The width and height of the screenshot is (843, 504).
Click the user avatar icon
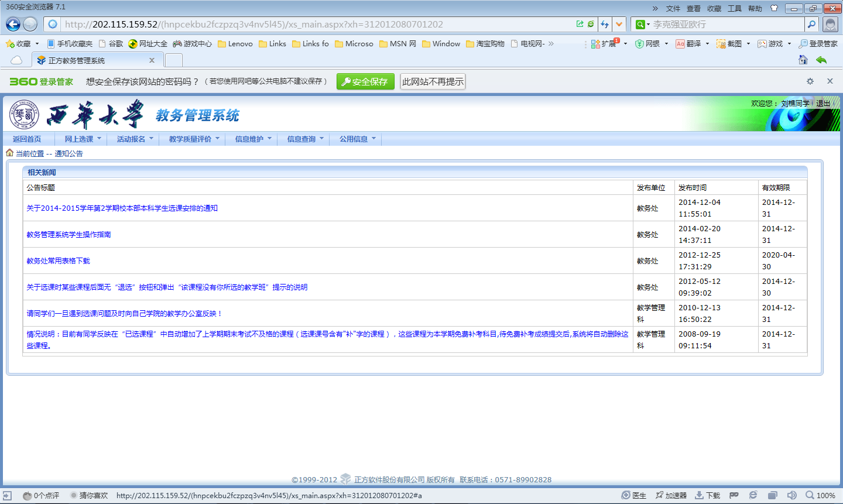coord(830,24)
